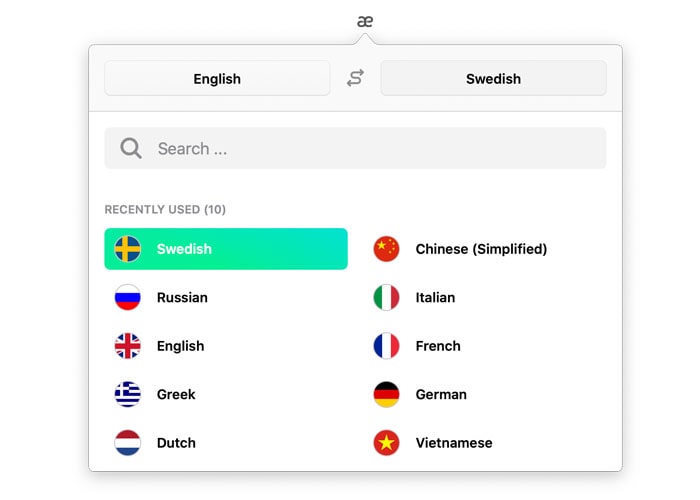This screenshot has width=700, height=500.
Task: Select the highlighted Swedish entry
Action: [226, 249]
